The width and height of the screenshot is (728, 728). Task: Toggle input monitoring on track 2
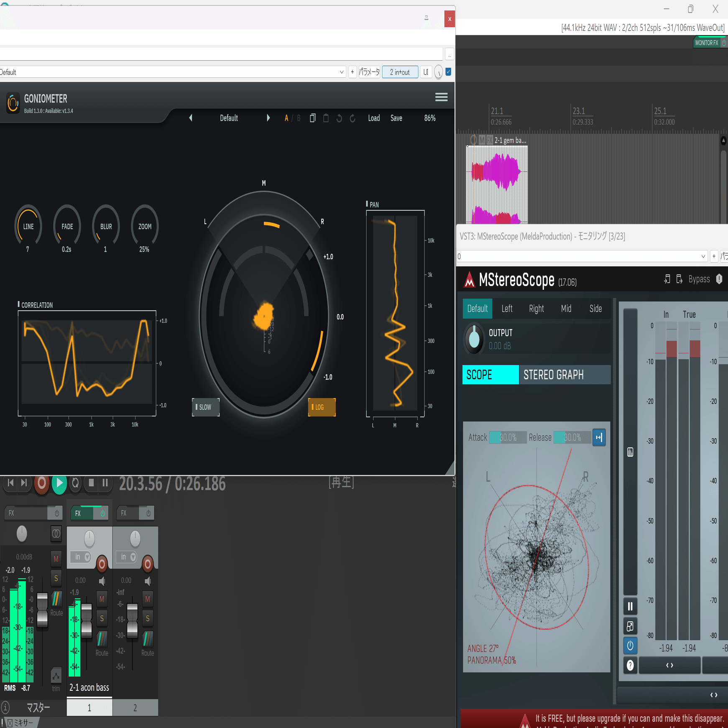[x=148, y=581]
